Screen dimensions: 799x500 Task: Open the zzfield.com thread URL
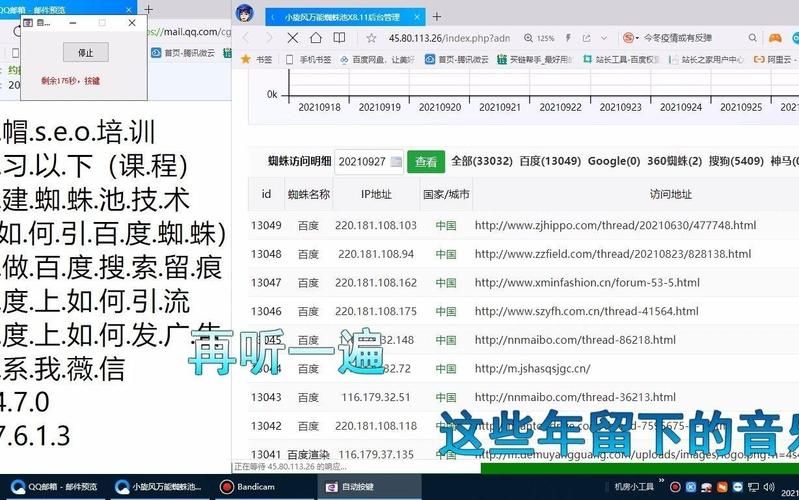612,254
